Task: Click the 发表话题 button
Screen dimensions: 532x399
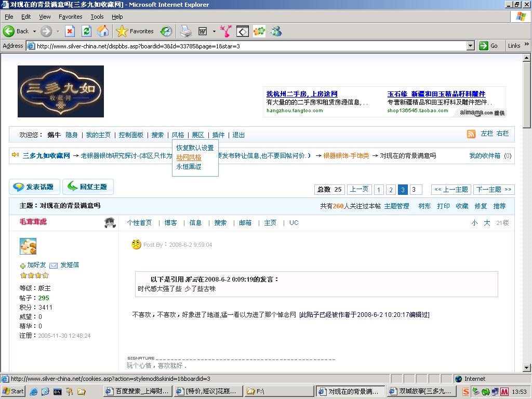Action: point(34,187)
